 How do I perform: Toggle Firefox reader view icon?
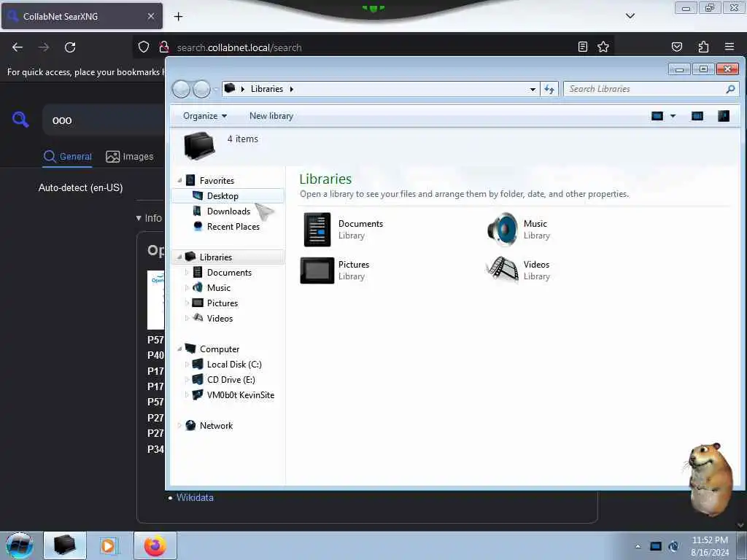pos(583,47)
